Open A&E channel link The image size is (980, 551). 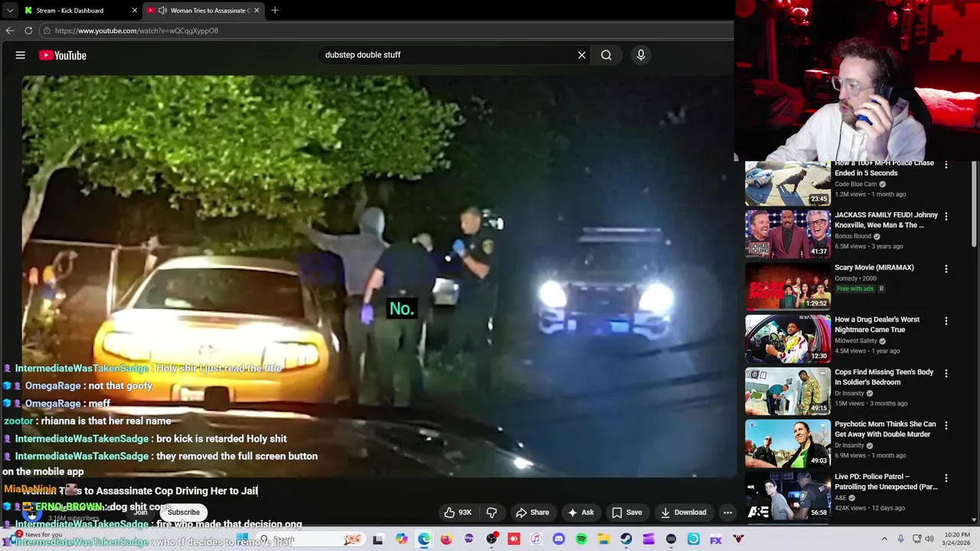pyautogui.click(x=841, y=498)
